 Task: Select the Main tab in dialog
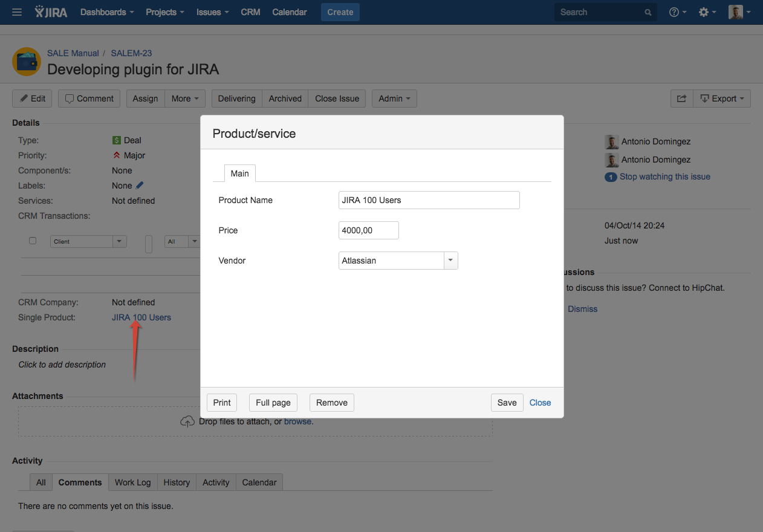click(x=239, y=174)
